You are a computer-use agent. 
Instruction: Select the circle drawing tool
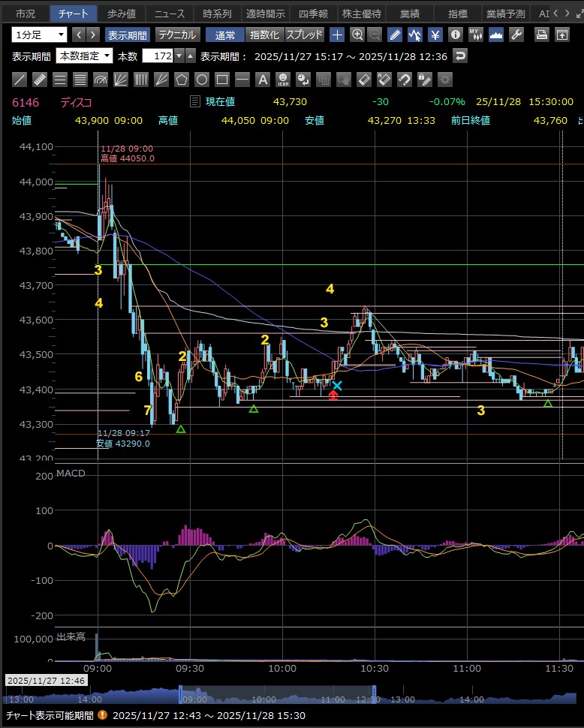tap(202, 79)
